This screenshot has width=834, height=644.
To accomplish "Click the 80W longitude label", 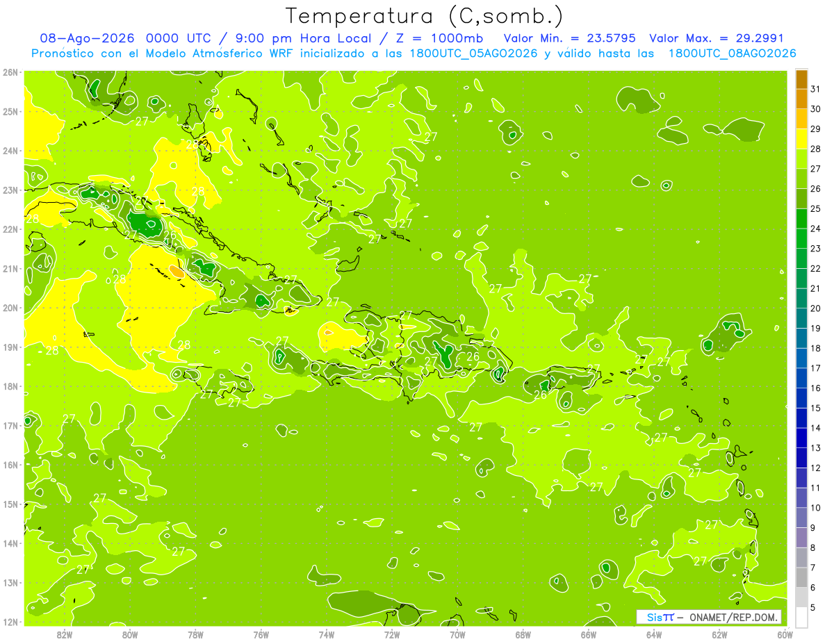I will tap(129, 634).
